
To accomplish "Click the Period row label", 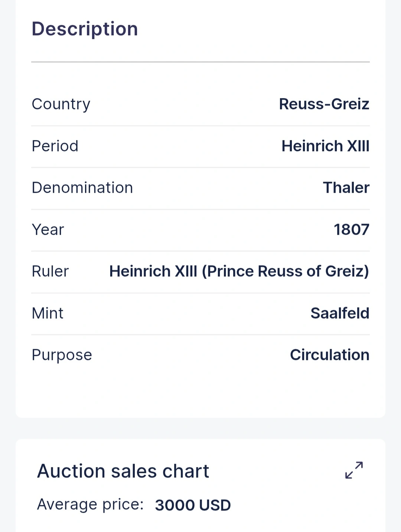I will 55,146.
